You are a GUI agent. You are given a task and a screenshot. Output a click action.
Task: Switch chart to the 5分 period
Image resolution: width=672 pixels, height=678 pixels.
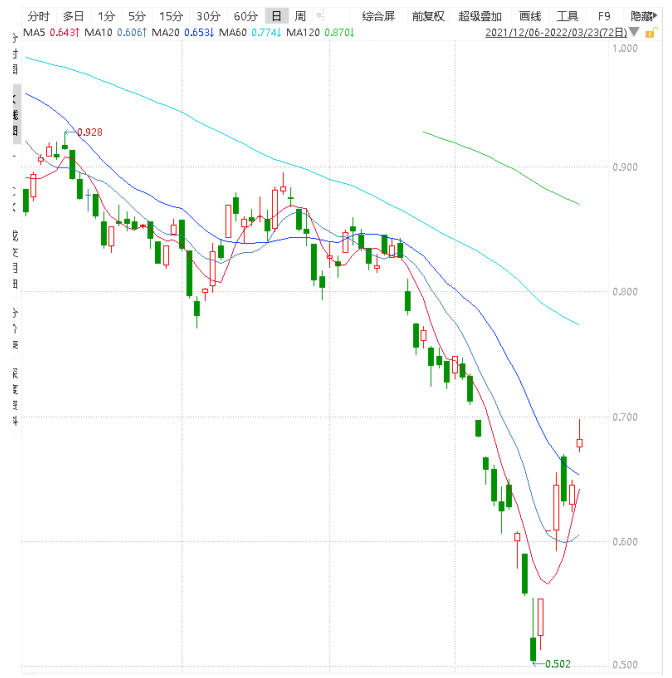click(137, 16)
